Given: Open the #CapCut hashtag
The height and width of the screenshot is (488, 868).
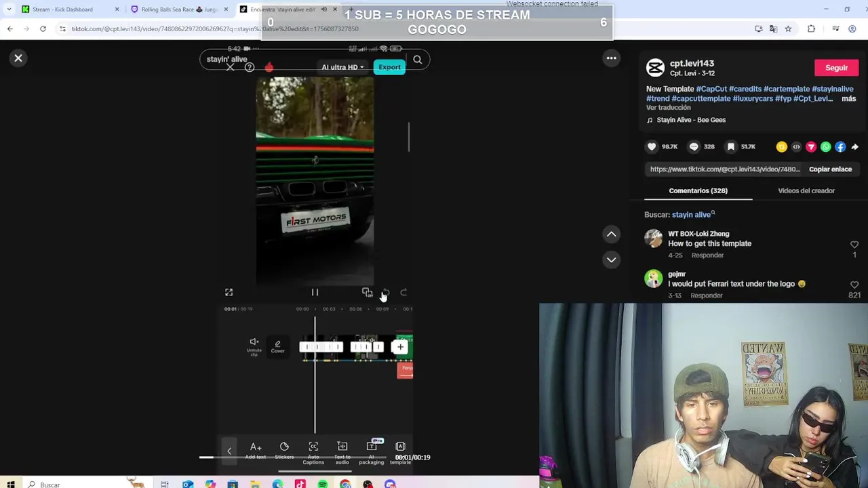Looking at the screenshot, I should click(x=711, y=89).
